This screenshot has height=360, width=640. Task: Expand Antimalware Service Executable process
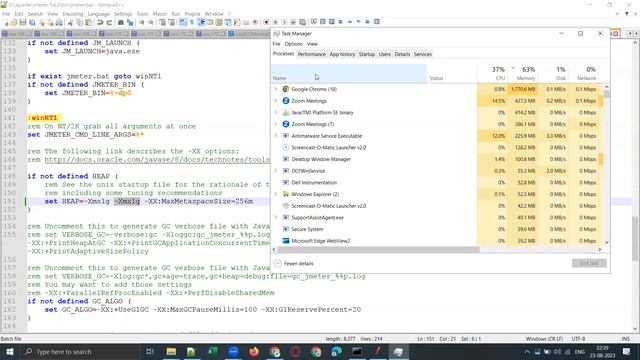[276, 136]
